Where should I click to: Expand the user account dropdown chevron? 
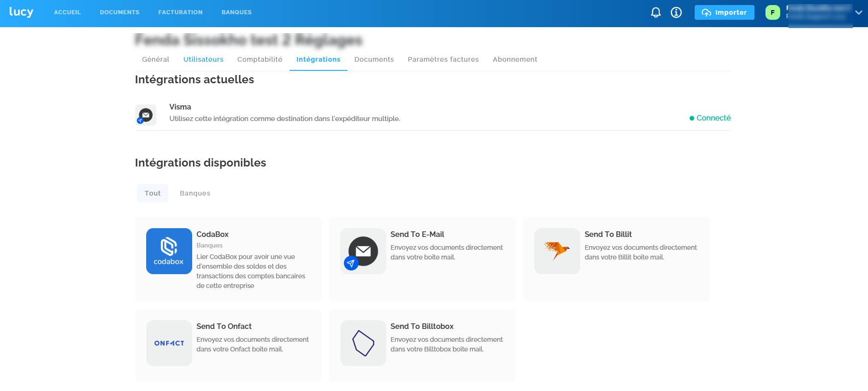pos(858,12)
